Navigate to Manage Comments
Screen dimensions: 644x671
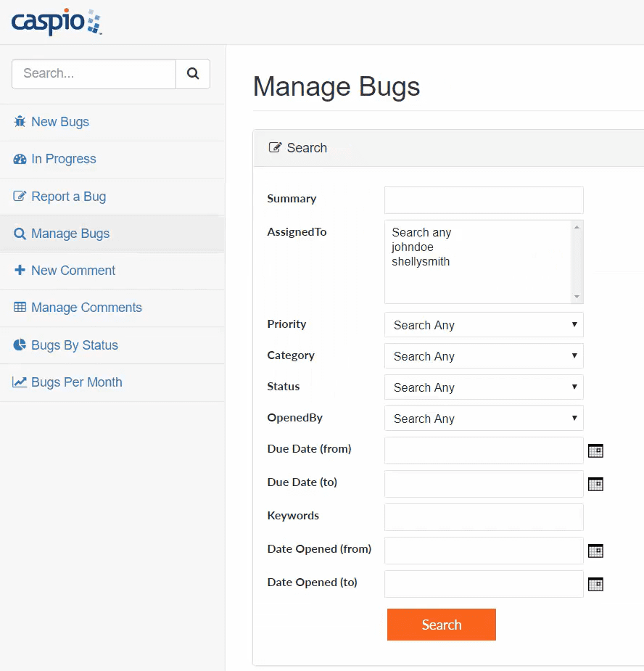click(x=86, y=308)
